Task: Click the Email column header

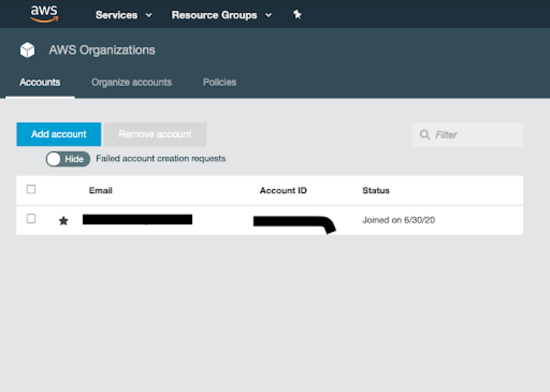Action: click(x=101, y=191)
